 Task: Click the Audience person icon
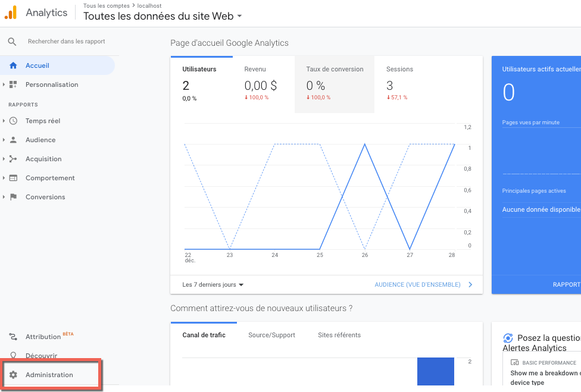pyautogui.click(x=13, y=140)
